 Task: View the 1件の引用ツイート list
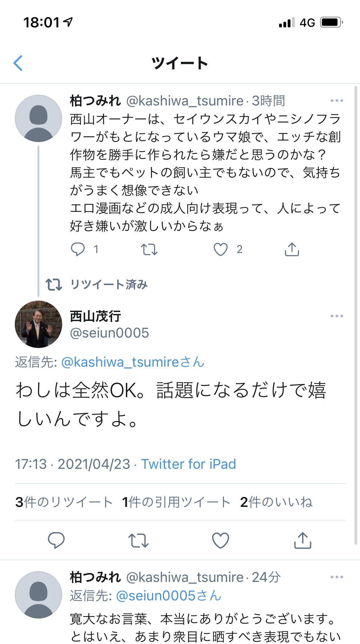[x=176, y=502]
